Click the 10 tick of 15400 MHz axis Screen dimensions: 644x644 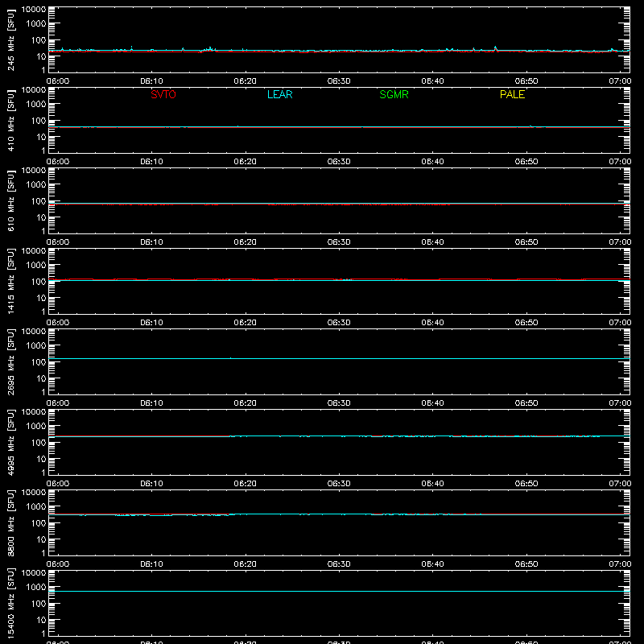tap(41, 620)
